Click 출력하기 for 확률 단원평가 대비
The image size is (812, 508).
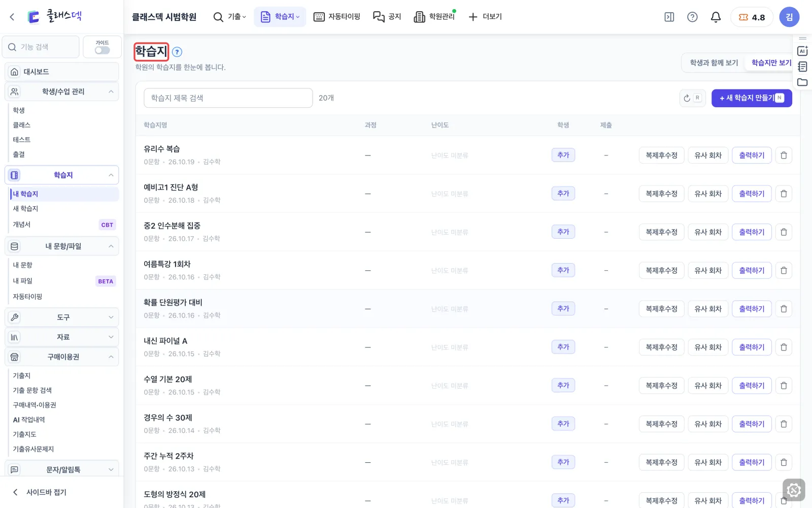[752, 309]
